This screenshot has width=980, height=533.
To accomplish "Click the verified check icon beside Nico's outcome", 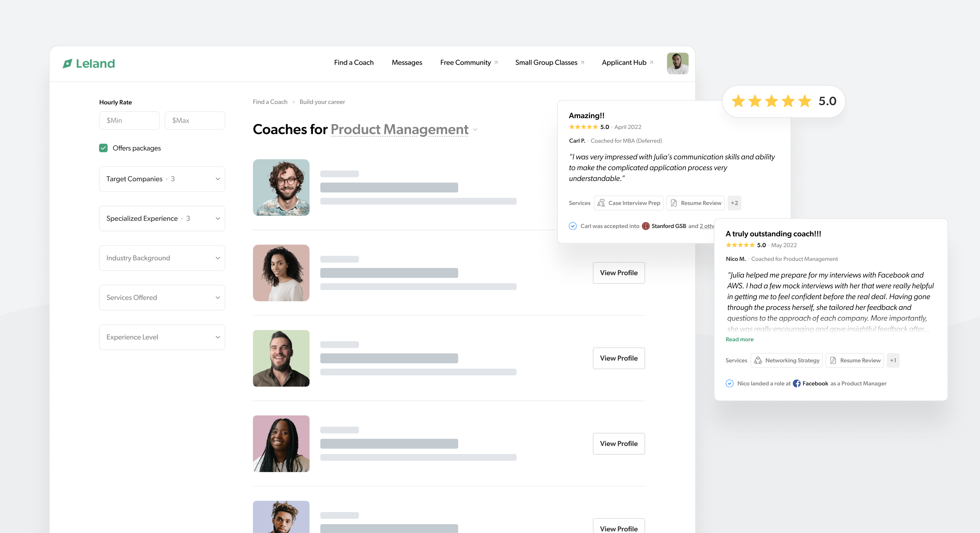I will [729, 383].
